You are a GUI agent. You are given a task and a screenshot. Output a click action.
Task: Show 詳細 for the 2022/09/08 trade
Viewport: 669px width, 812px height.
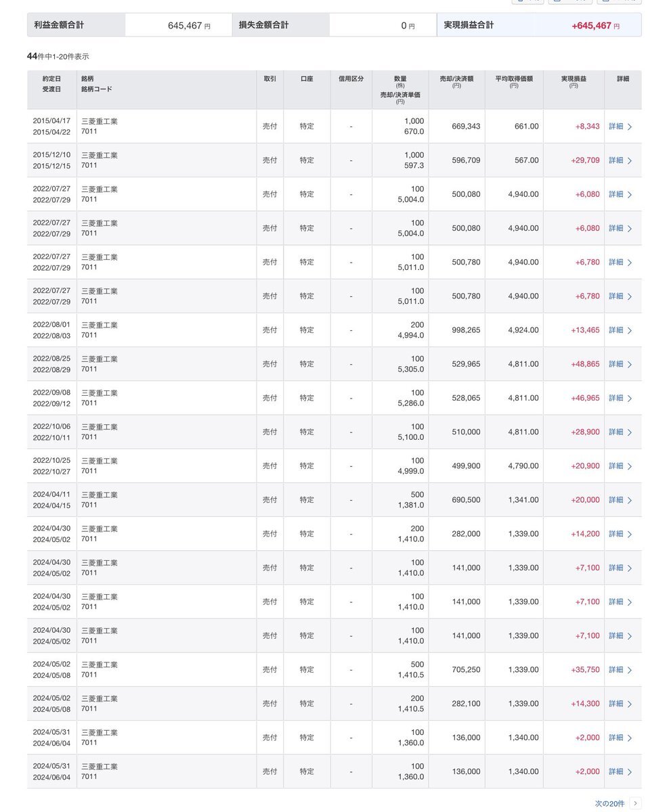pyautogui.click(x=620, y=398)
